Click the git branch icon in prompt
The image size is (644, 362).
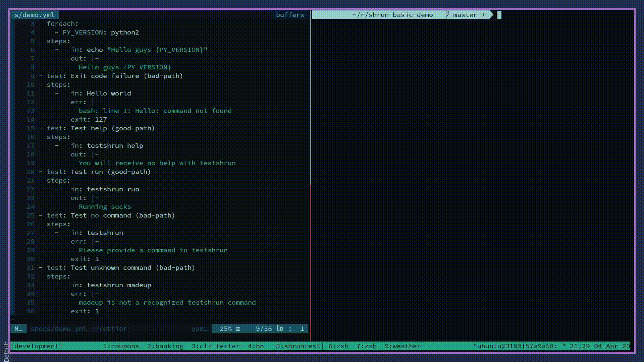pos(447,14)
